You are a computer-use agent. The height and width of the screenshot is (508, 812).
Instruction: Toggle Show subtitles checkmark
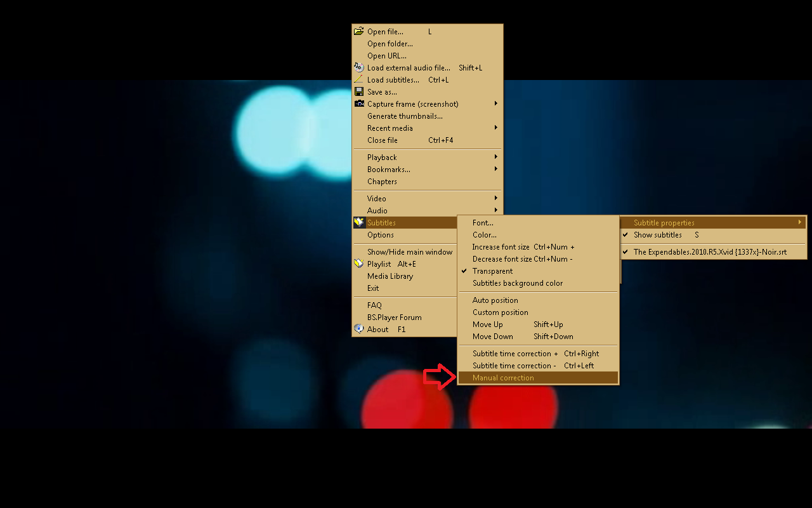click(x=657, y=235)
